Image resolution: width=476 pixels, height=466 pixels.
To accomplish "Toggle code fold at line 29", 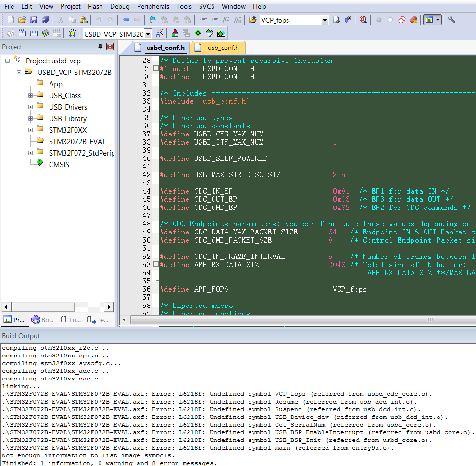I will [156, 69].
